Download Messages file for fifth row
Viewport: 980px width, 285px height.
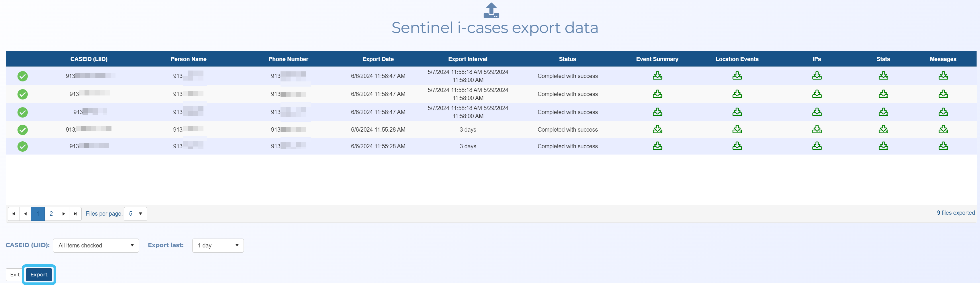pos(943,146)
